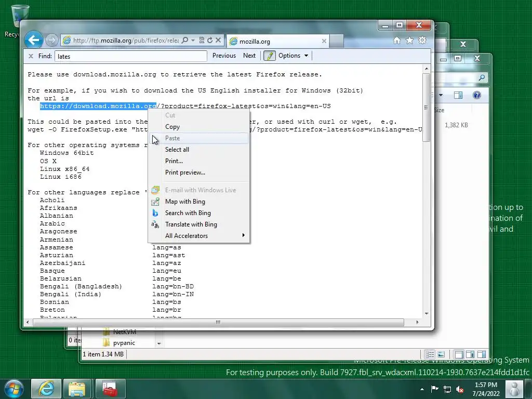Image resolution: width=532 pixels, height=399 pixels.
Task: Click the IE Home icon
Action: (397, 41)
